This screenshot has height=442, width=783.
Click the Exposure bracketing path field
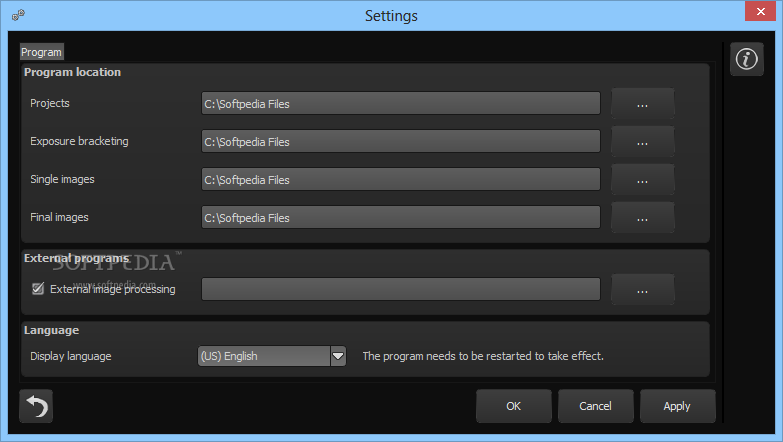click(400, 142)
